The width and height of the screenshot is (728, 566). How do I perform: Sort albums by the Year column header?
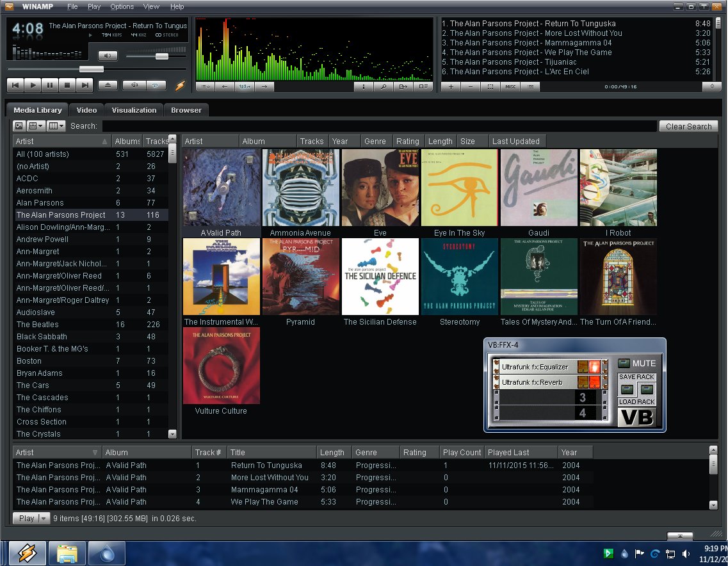(x=344, y=141)
